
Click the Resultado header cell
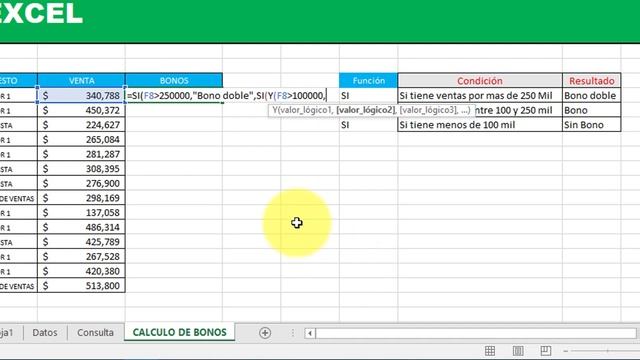592,81
